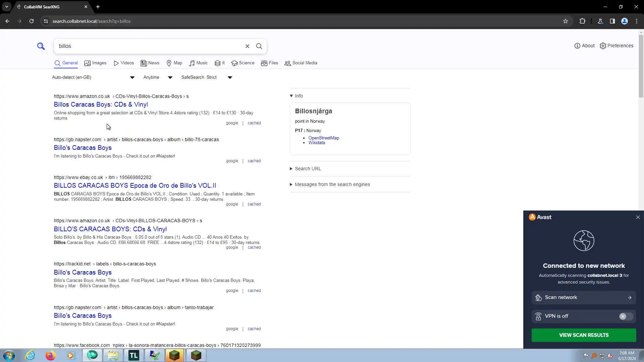
Task: Click the search submit magnifier icon
Action: pos(259,46)
